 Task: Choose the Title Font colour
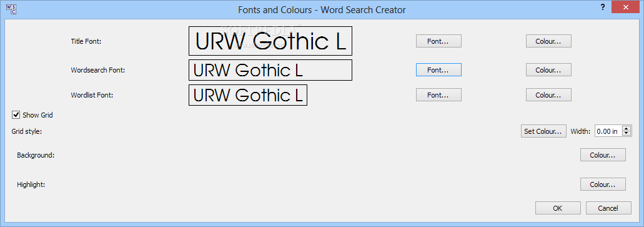pyautogui.click(x=548, y=41)
